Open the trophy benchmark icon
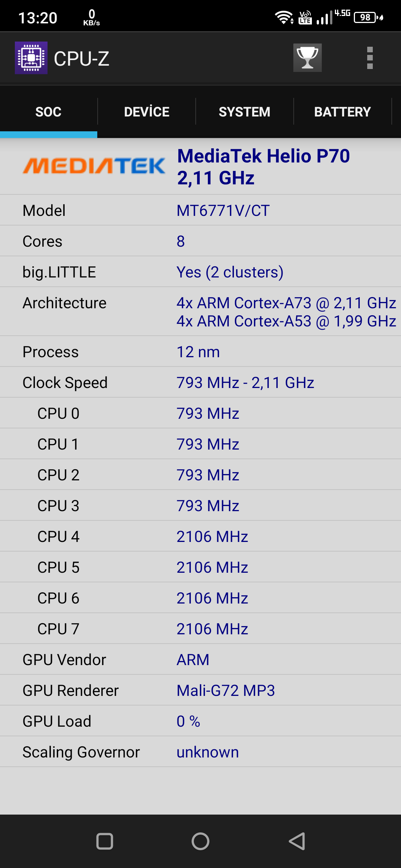The height and width of the screenshot is (868, 401). click(307, 58)
